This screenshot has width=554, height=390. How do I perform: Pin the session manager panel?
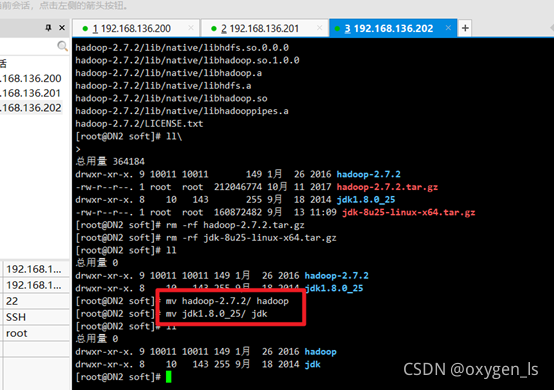point(48,28)
